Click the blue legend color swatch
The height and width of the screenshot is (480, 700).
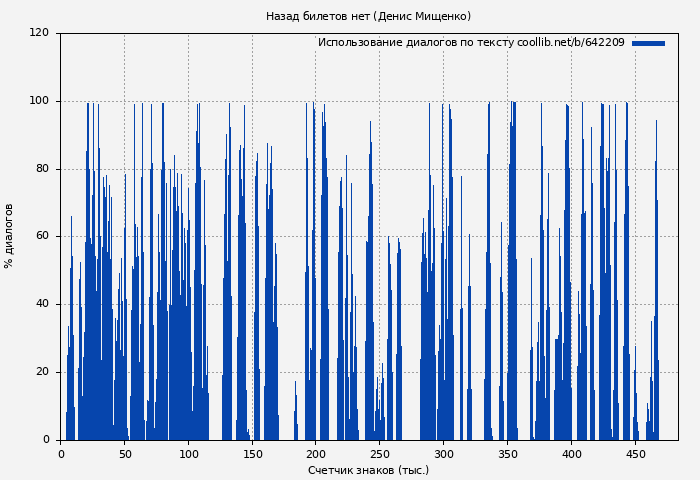tap(648, 43)
